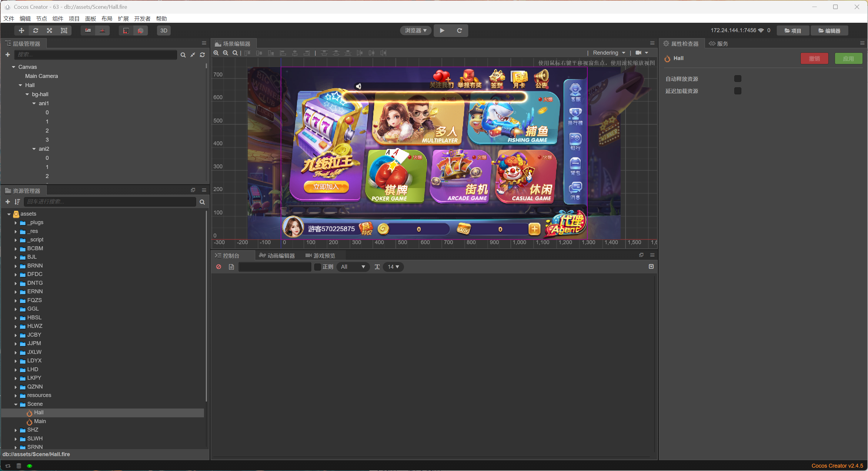Zoom in the scene editor
This screenshot has height=471, width=868.
[216, 53]
